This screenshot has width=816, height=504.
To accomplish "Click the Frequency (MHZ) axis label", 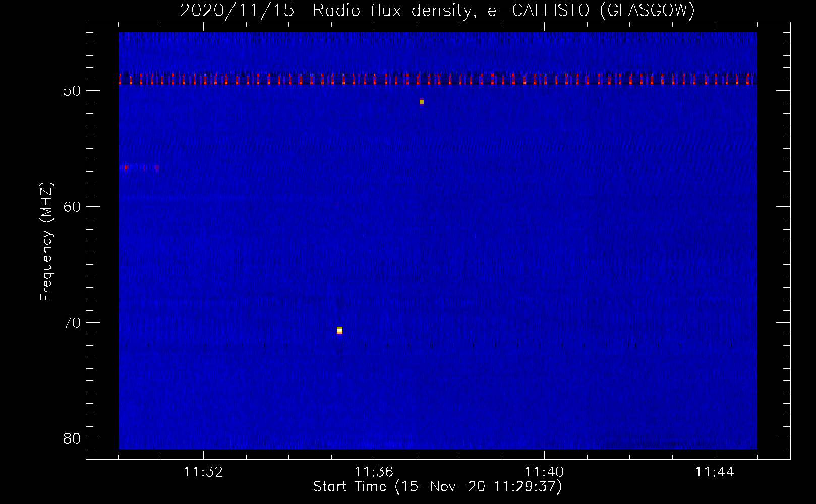I will click(x=46, y=242).
